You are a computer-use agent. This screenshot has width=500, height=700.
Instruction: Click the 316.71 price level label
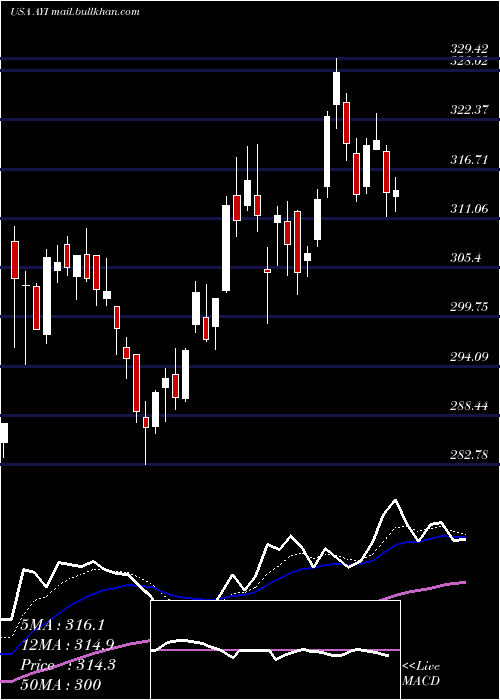pos(469,159)
